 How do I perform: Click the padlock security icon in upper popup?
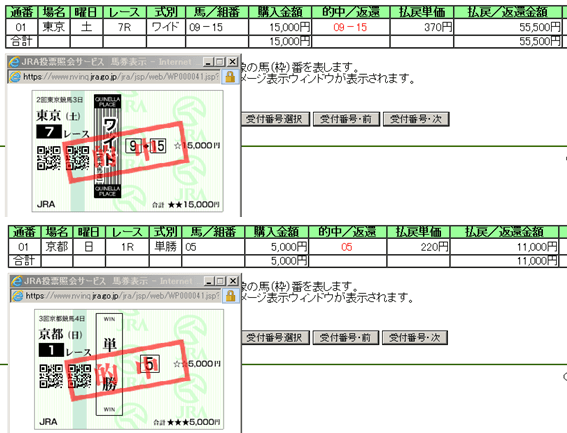[x=230, y=77]
